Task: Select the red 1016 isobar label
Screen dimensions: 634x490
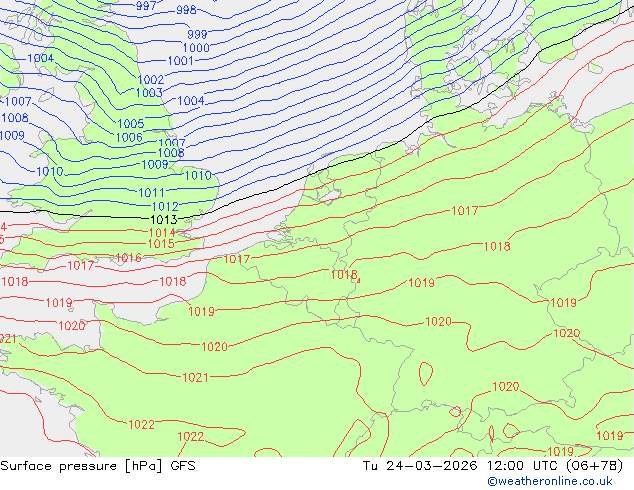Action: tap(129, 258)
